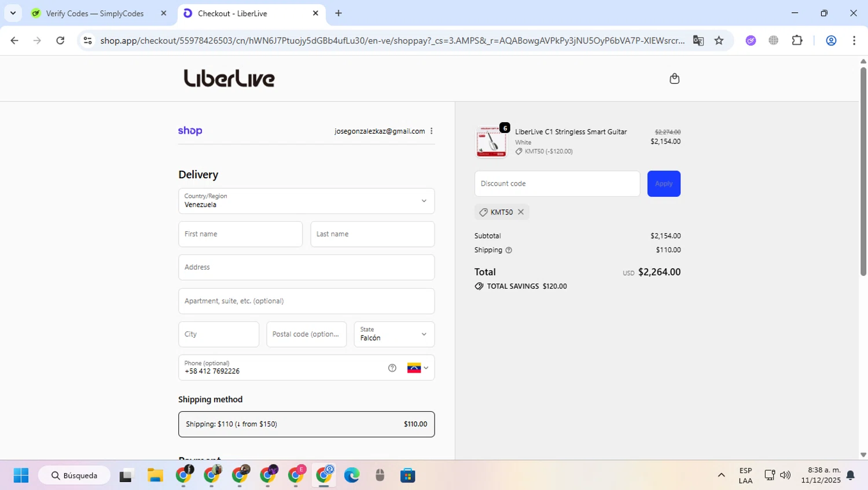Open the Country/Region dropdown
This screenshot has width=868, height=490.
[x=306, y=201]
